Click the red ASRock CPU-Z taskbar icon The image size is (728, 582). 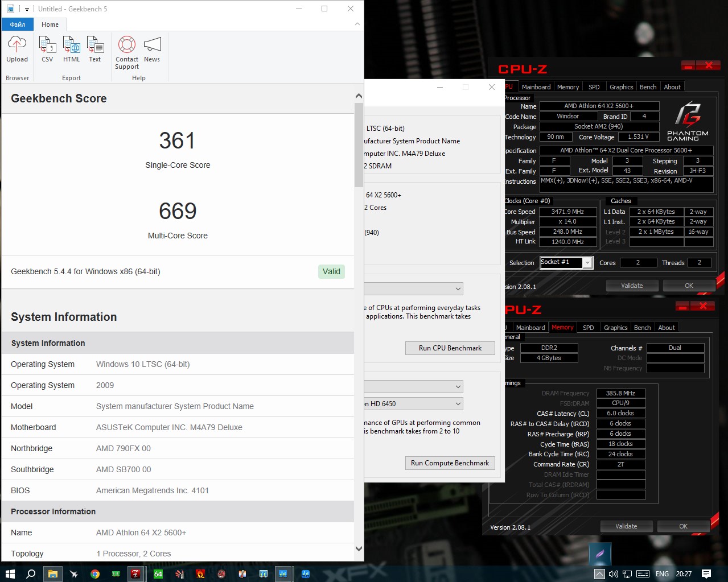135,573
